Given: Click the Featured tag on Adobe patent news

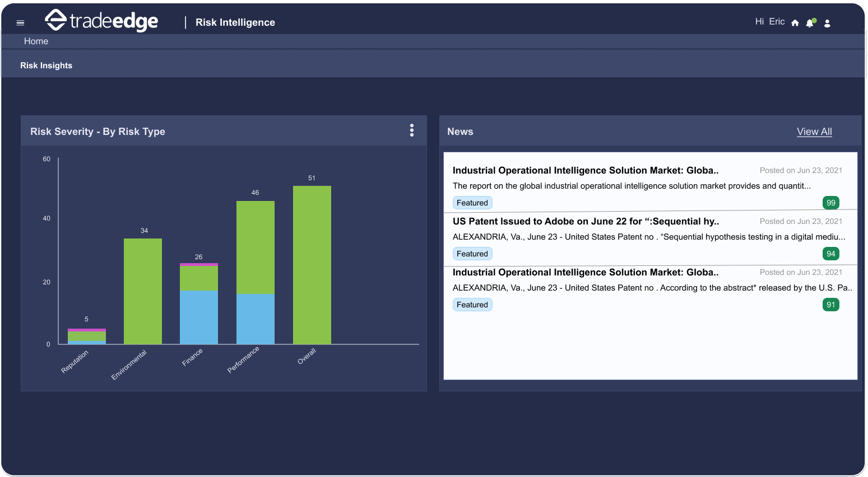Looking at the screenshot, I should (472, 254).
